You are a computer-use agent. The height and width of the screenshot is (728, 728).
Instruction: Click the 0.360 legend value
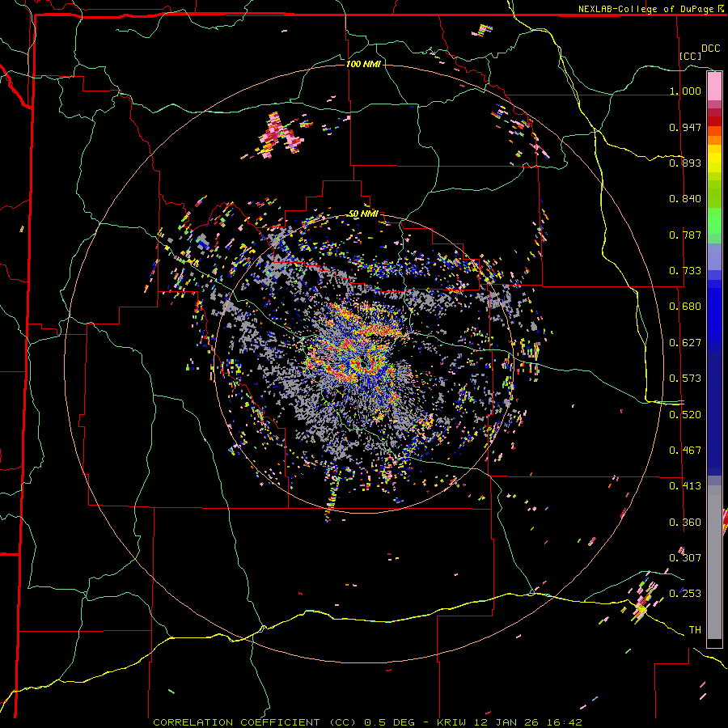(685, 523)
